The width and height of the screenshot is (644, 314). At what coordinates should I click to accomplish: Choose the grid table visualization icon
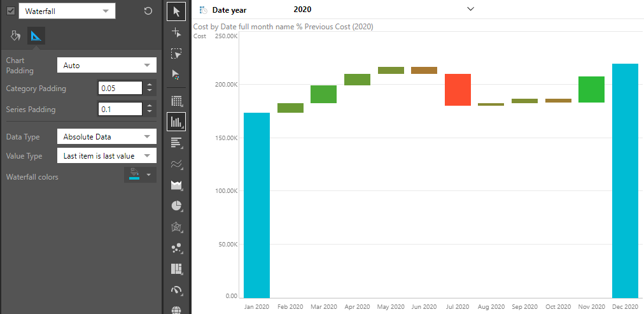pyautogui.click(x=177, y=101)
